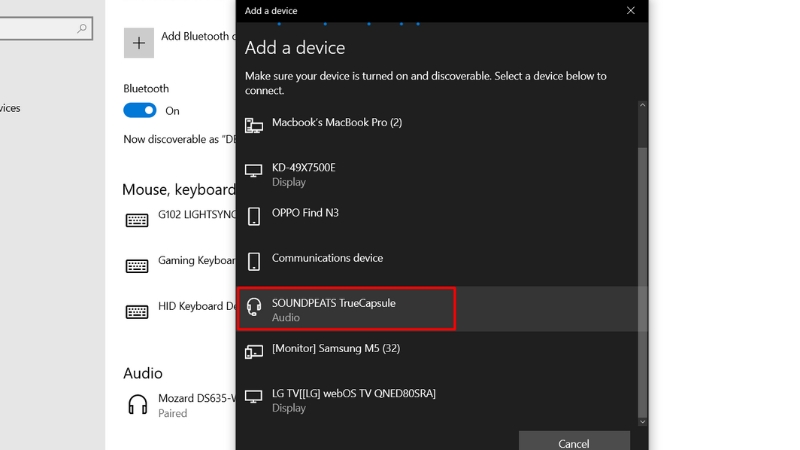Click the Gaming Keyboard device icon
This screenshot has width=800, height=450.
point(137,266)
